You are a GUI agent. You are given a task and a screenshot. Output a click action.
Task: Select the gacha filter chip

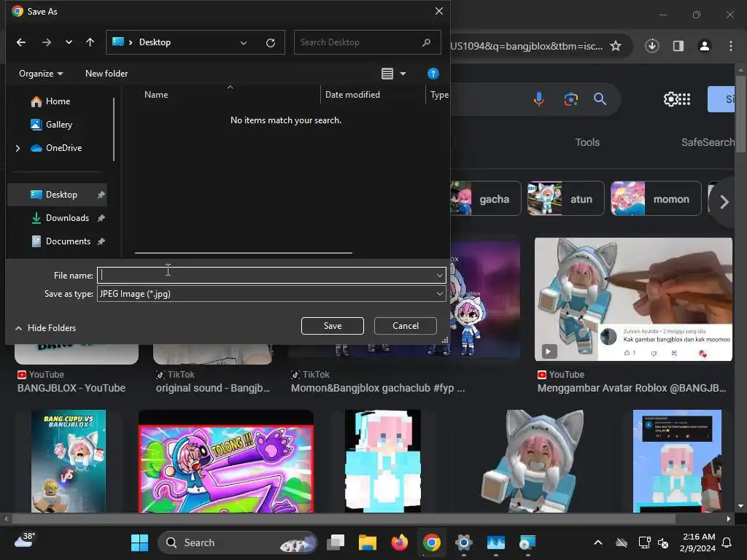[x=485, y=198]
